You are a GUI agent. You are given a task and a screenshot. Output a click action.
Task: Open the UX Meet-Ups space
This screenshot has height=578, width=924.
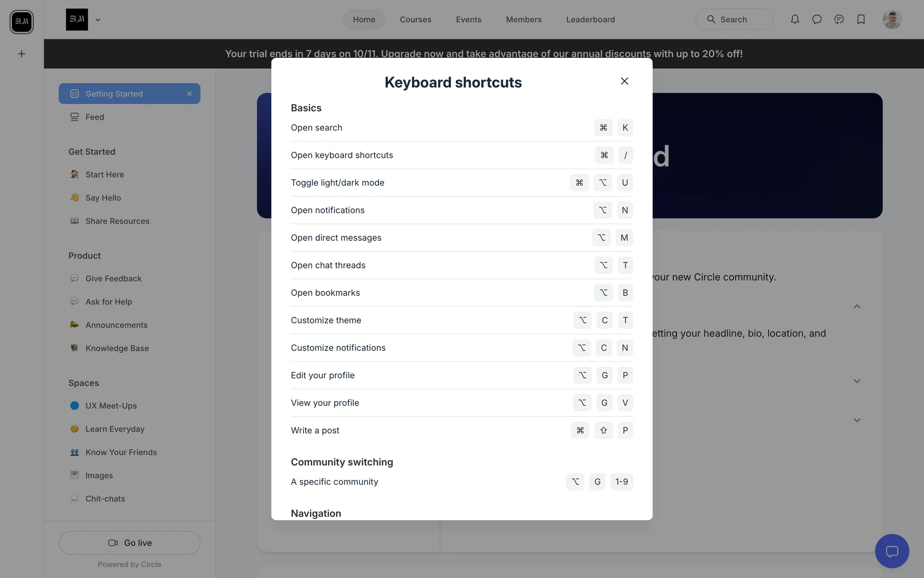click(111, 406)
